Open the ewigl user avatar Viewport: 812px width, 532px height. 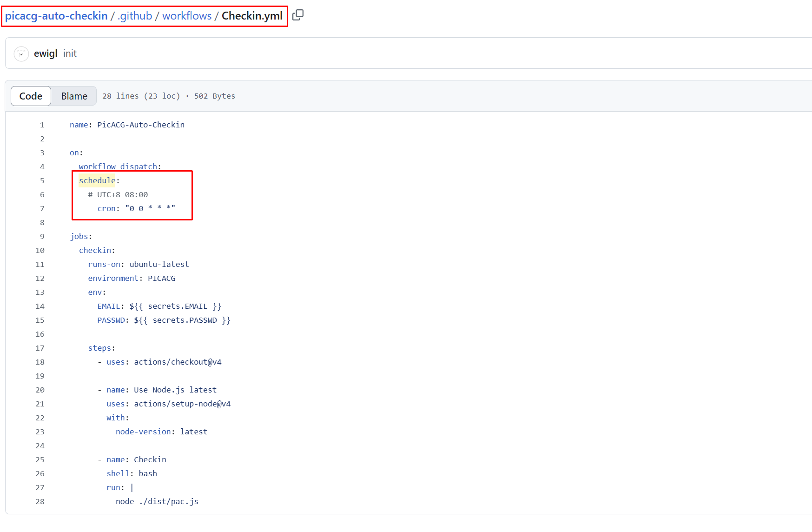coord(21,53)
